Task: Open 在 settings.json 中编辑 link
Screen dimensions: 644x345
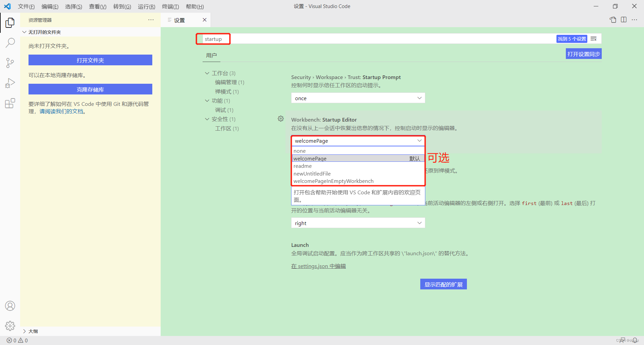Action: click(318, 266)
